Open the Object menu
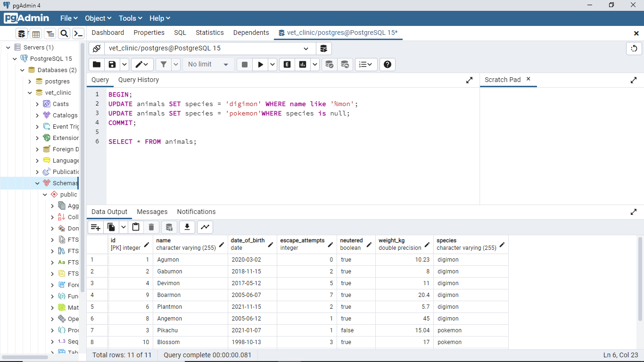This screenshot has width=644, height=362. tap(98, 18)
